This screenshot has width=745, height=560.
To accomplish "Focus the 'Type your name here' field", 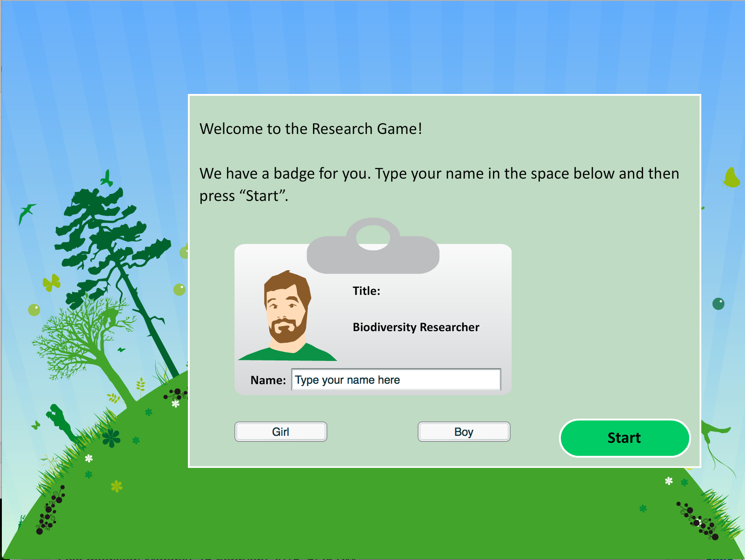I will 396,380.
